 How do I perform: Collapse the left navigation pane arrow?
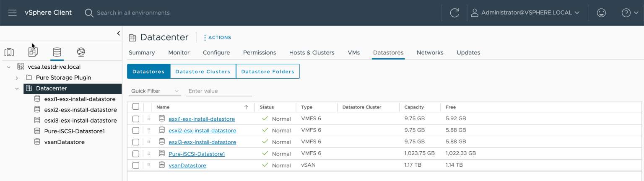[x=118, y=33]
